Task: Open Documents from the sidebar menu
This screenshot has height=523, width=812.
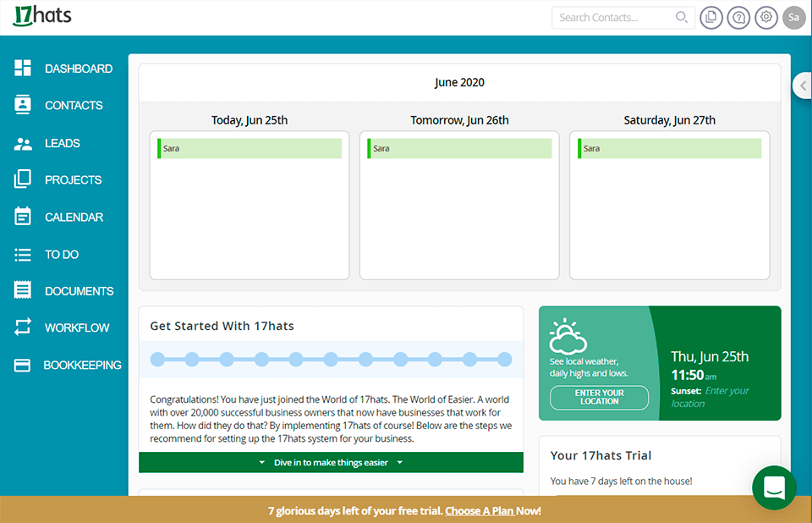Action: tap(79, 291)
